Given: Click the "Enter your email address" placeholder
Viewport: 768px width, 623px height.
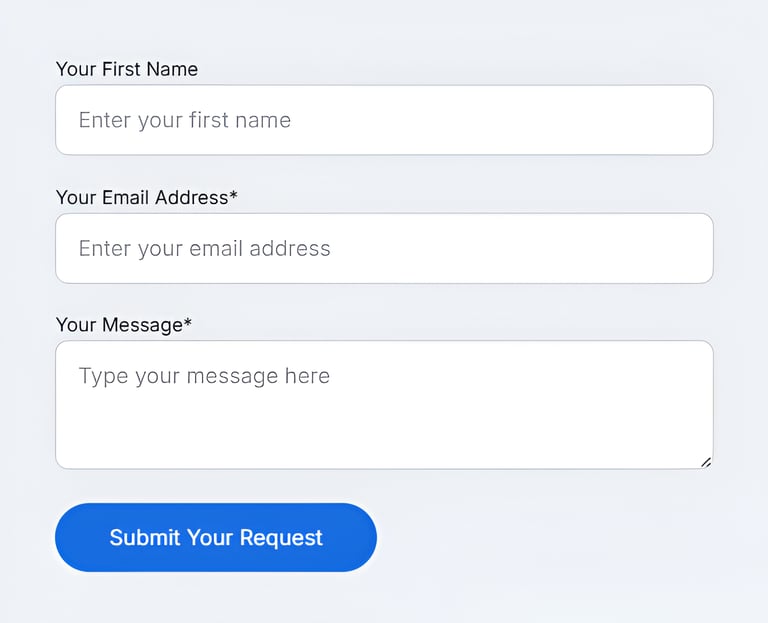Looking at the screenshot, I should tap(204, 248).
